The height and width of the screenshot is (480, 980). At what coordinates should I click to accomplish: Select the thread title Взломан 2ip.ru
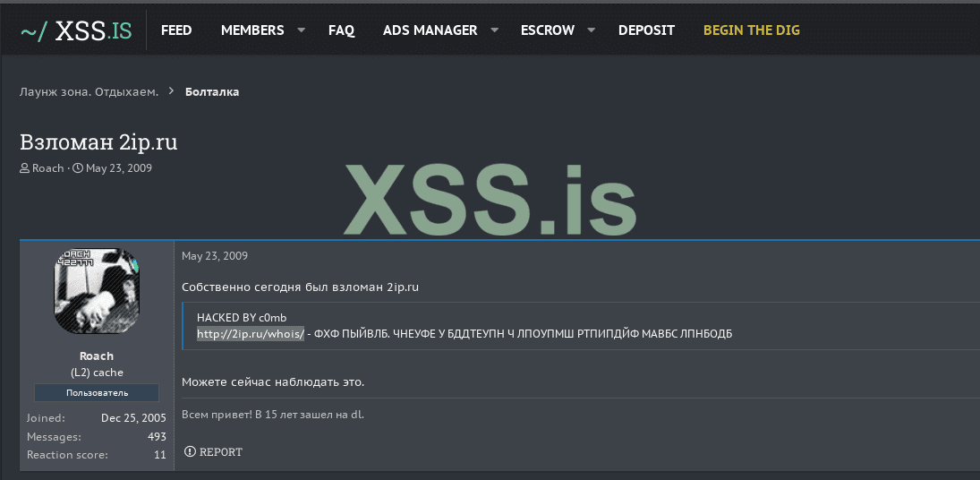(x=98, y=141)
